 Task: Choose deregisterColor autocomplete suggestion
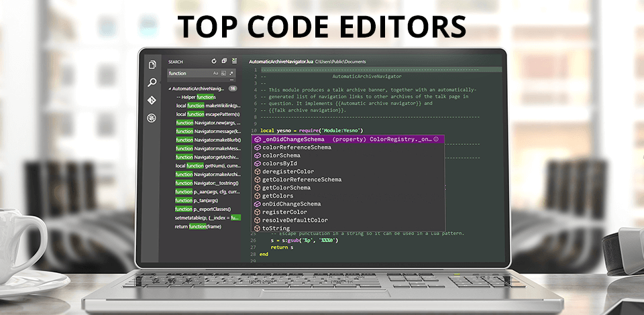pyautogui.click(x=348, y=172)
